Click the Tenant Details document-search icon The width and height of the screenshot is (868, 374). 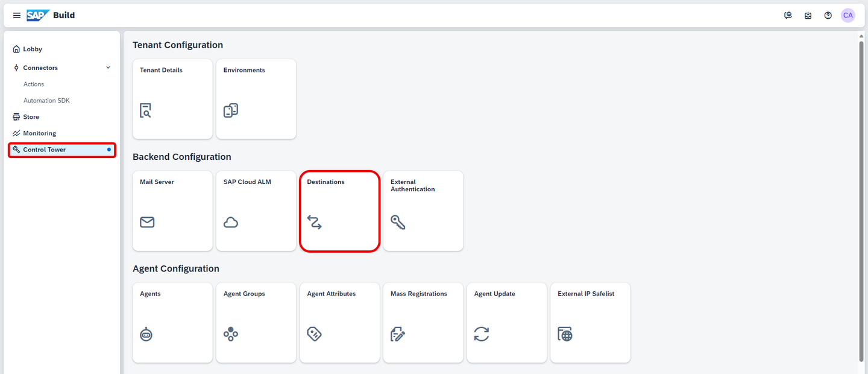(145, 110)
